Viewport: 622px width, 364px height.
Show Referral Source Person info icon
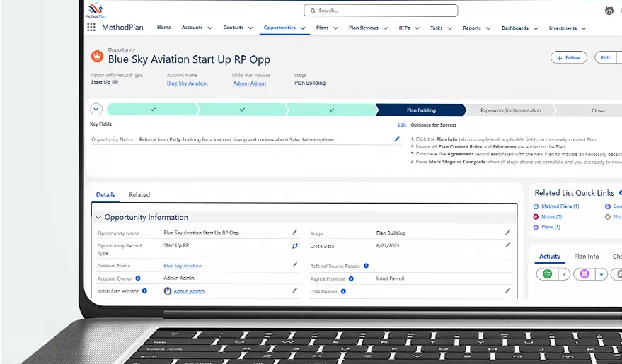coord(366,266)
